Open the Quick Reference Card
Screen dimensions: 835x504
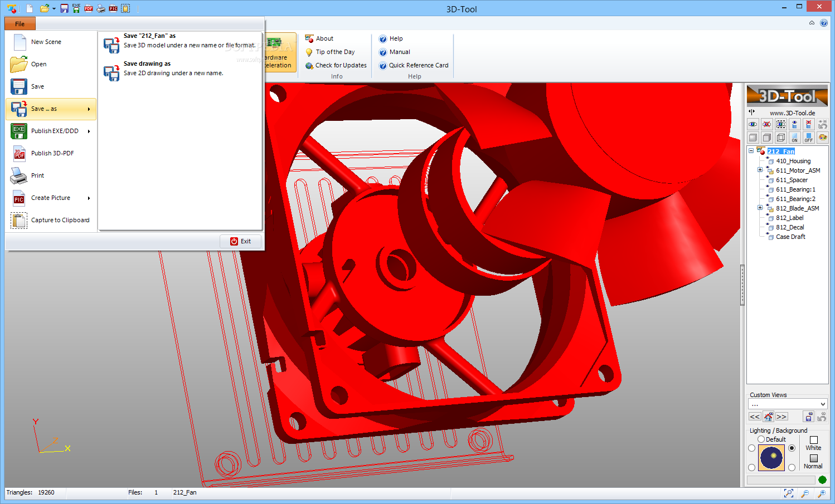coord(414,65)
